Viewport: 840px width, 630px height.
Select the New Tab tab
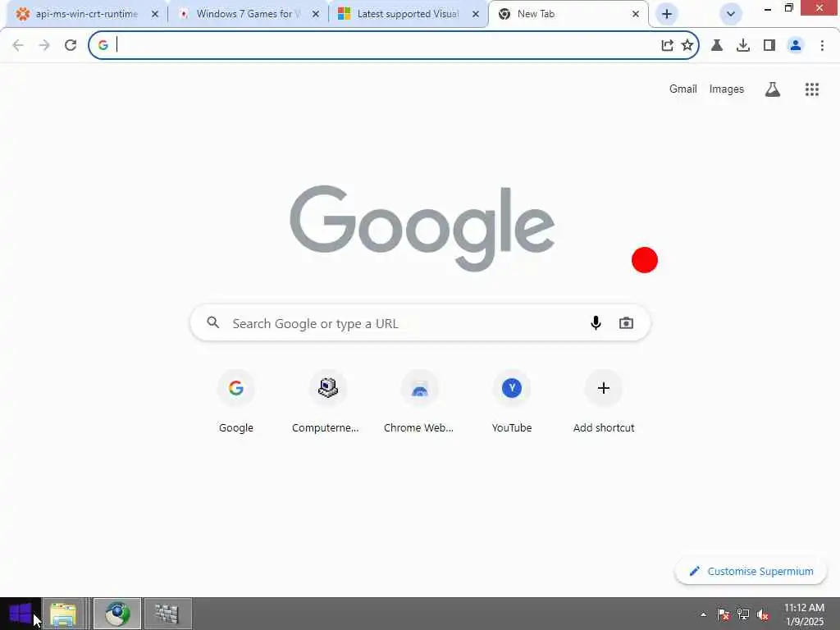pos(568,14)
